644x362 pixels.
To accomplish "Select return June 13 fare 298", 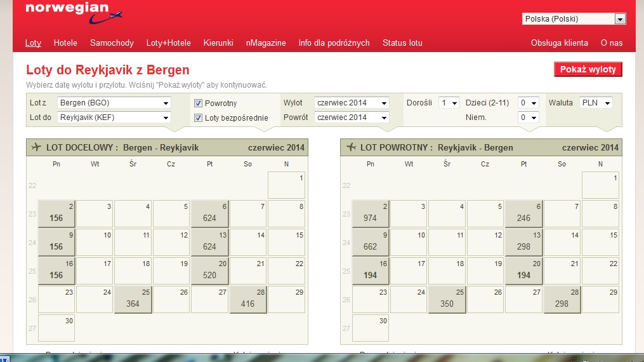I will (x=523, y=243).
